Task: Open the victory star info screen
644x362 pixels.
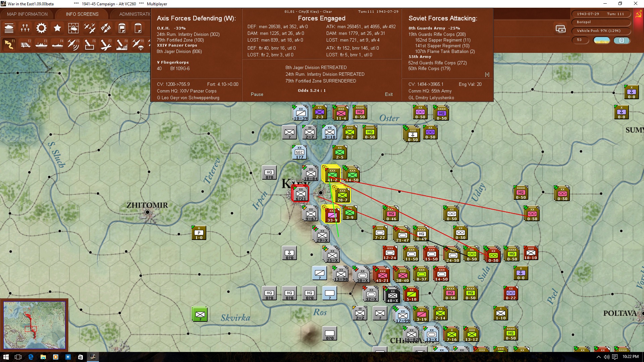Action: tap(57, 28)
